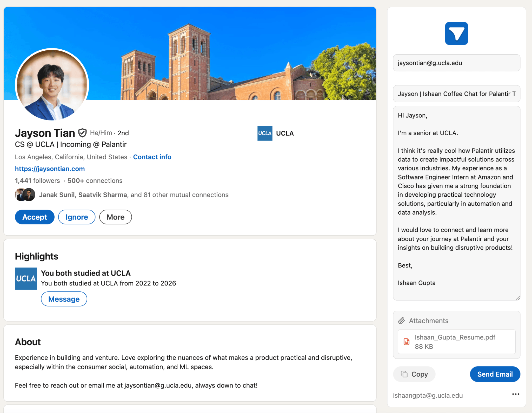Image resolution: width=532 pixels, height=413 pixels.
Task: Open the three-dot options menu
Action: pyautogui.click(x=516, y=394)
